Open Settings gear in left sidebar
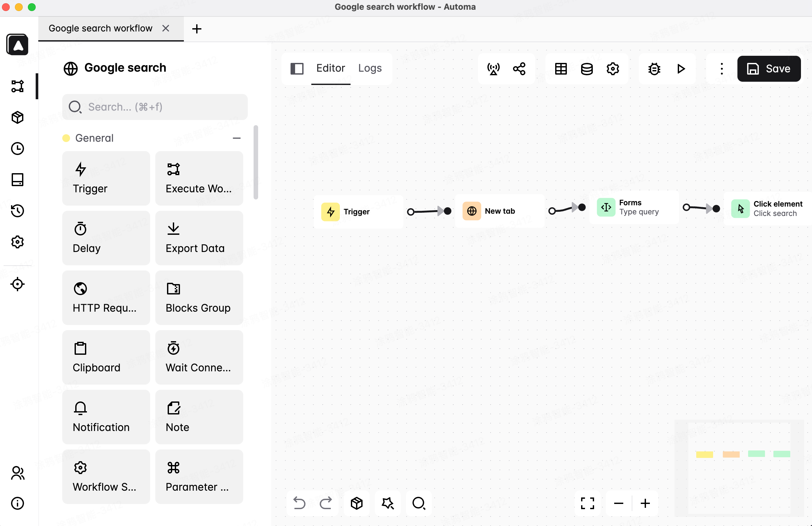Screen dimensions: 812x526 tap(18, 242)
